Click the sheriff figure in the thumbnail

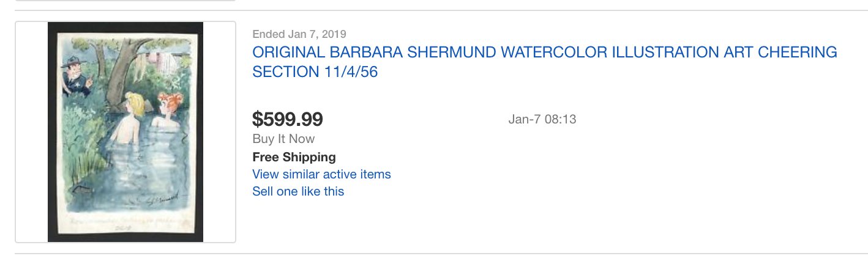click(x=77, y=76)
